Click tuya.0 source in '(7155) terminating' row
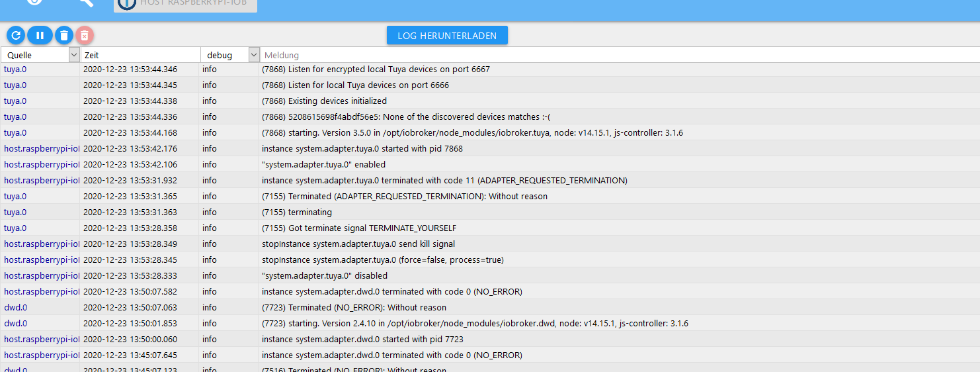 15,212
